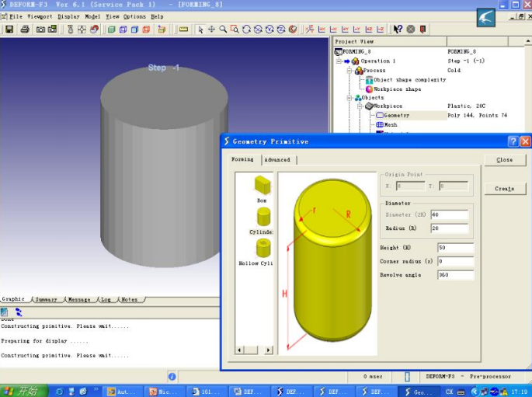Click the Close button in Geometry Primitive

(x=505, y=160)
